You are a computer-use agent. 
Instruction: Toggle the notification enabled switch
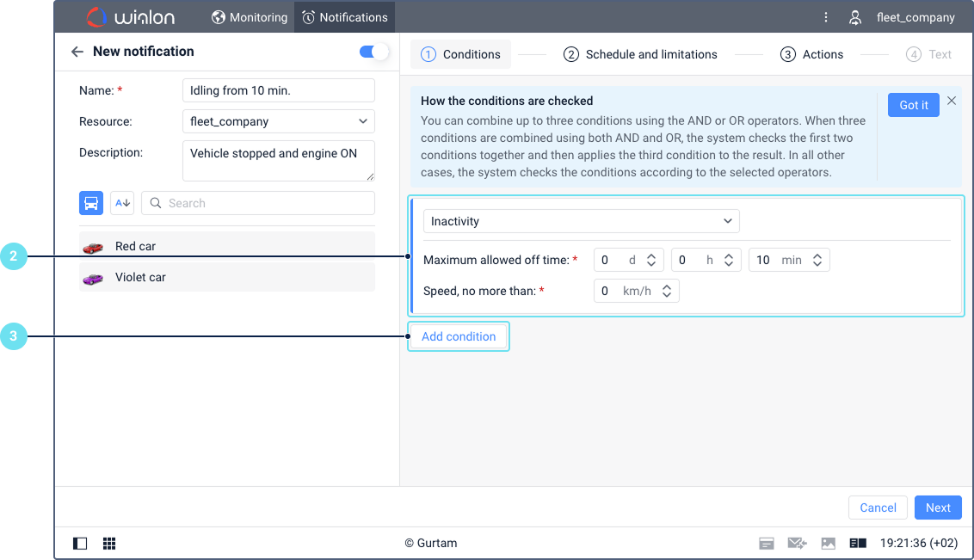[374, 52]
